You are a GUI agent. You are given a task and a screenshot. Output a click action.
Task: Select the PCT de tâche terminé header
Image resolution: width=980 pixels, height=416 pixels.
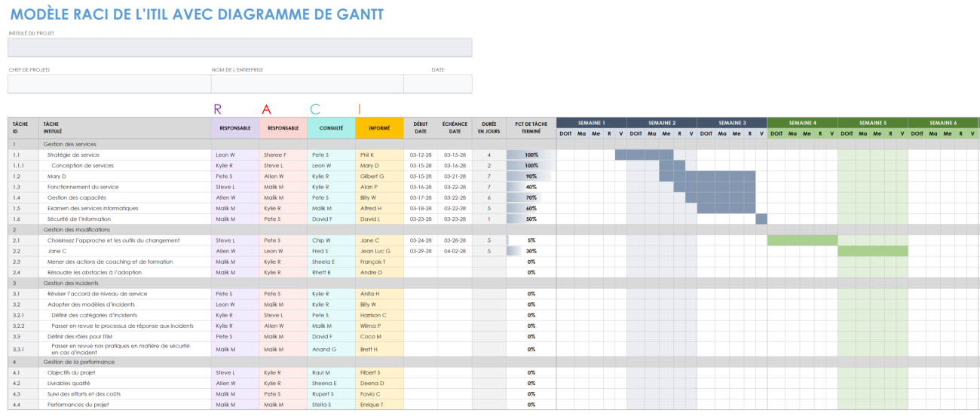531,128
